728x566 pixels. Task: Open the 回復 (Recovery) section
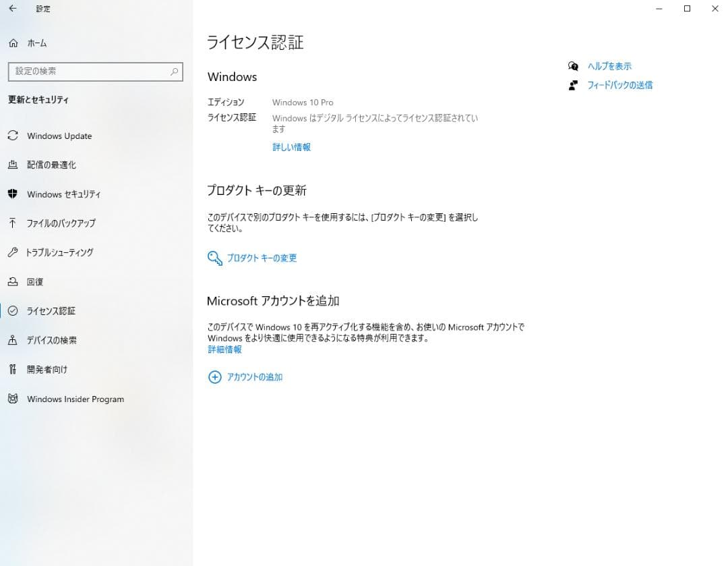[x=34, y=282]
